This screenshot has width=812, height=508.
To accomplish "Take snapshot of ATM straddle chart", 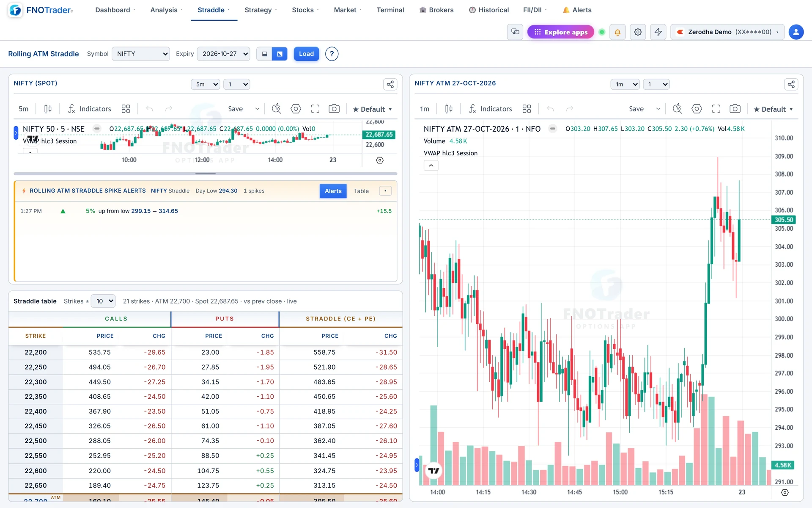I will point(735,109).
